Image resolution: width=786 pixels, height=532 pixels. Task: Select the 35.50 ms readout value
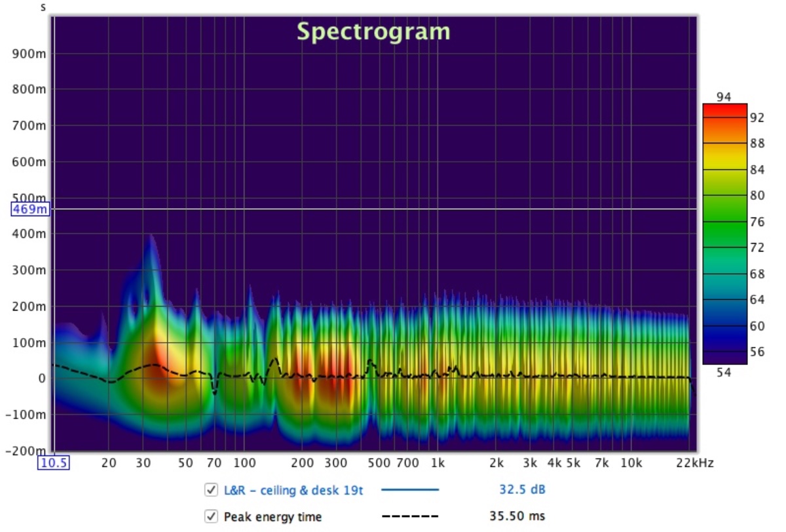coord(517,517)
